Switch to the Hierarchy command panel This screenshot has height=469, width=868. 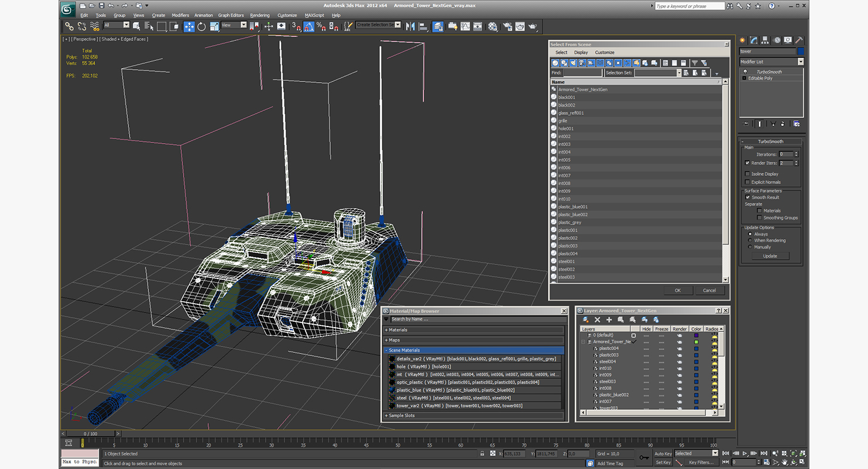pyautogui.click(x=766, y=40)
